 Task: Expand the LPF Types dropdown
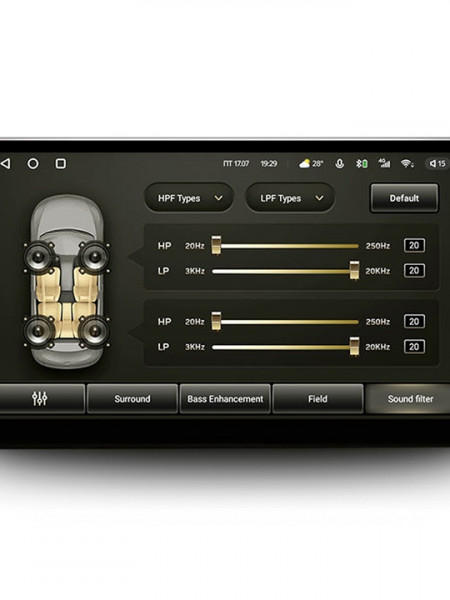290,198
